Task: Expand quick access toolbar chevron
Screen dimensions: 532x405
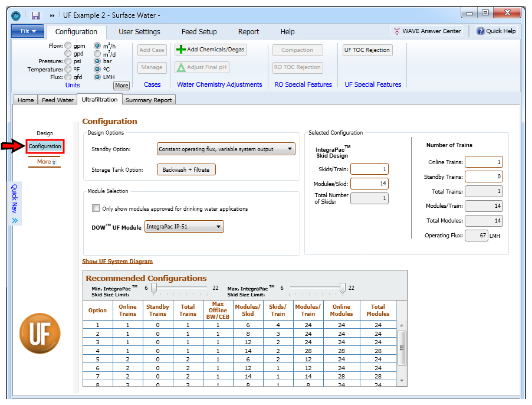Action: (52, 15)
